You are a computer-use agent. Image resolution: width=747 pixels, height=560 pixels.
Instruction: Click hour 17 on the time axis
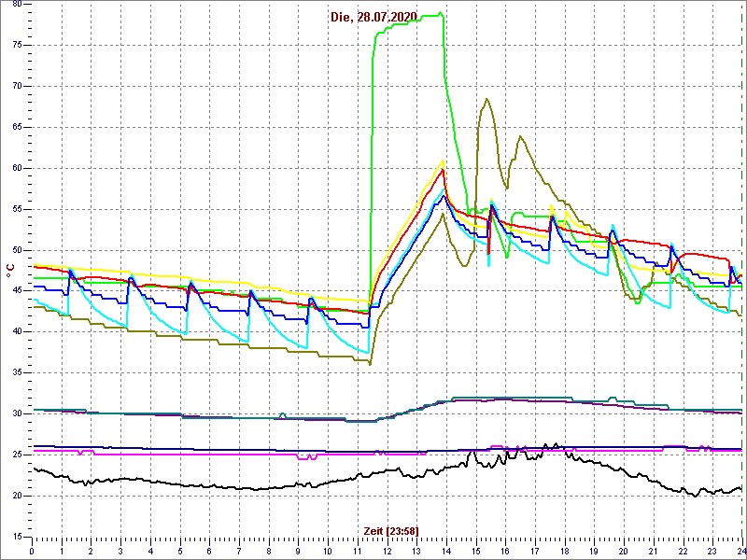tap(535, 551)
